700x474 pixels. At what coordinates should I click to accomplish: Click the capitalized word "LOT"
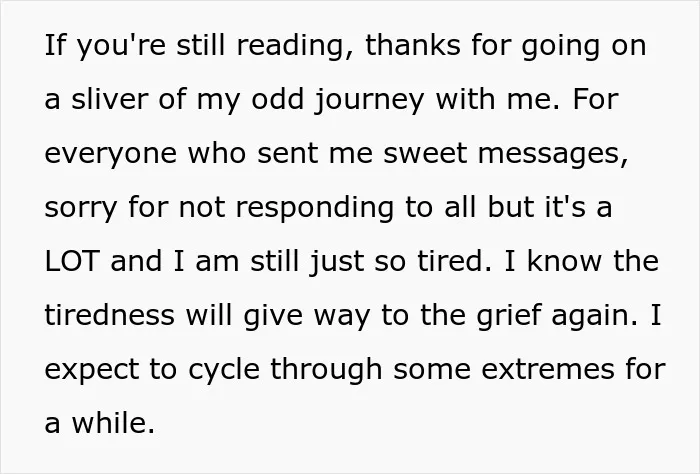(x=71, y=261)
